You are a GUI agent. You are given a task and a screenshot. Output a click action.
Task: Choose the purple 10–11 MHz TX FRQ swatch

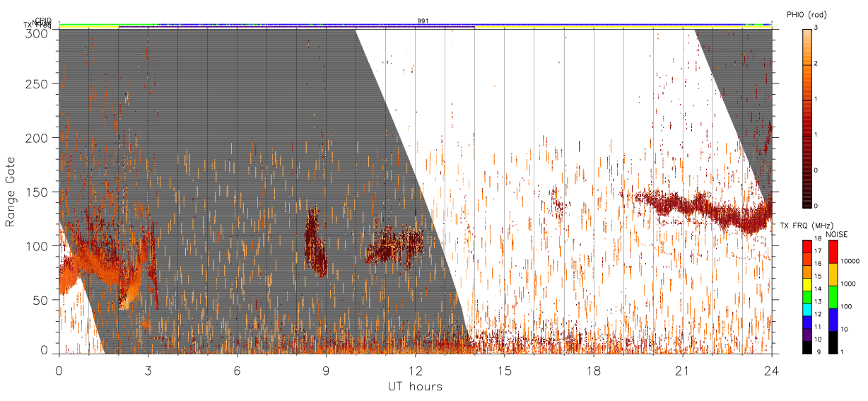[807, 334]
